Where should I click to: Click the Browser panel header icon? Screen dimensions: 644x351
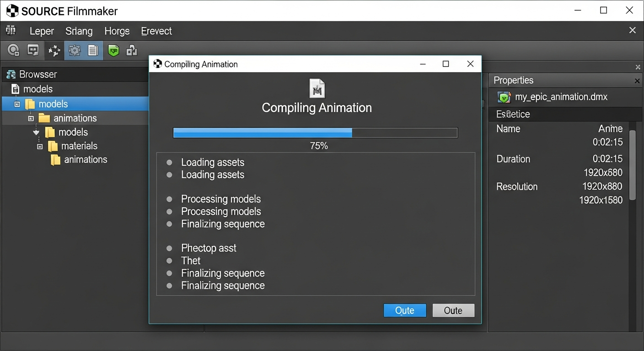(11, 74)
